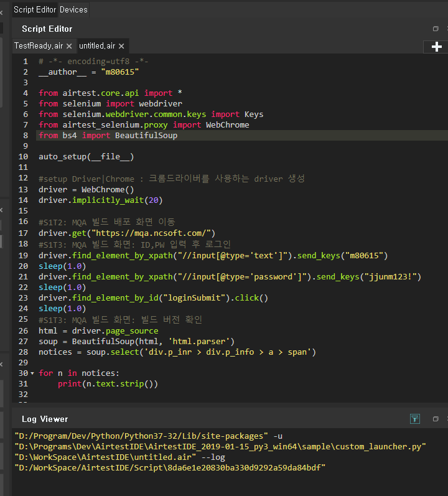Place cursor on driver = WebChrome() line
The height and width of the screenshot is (496, 448).
[x=86, y=189]
